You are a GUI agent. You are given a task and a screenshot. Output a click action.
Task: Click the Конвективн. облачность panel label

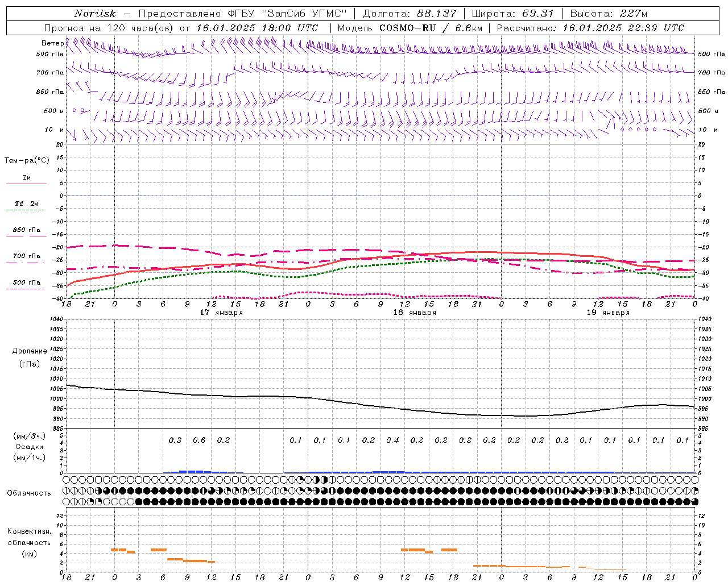[29, 537]
